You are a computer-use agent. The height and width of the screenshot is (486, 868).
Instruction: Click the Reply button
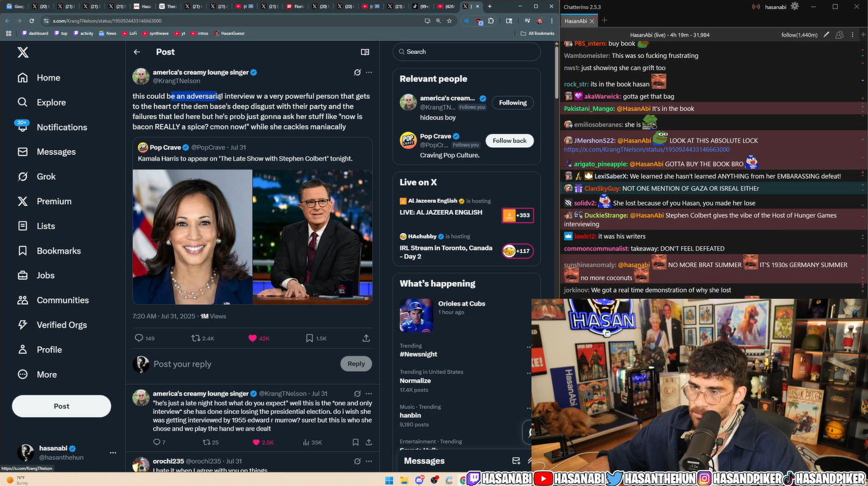coord(356,363)
